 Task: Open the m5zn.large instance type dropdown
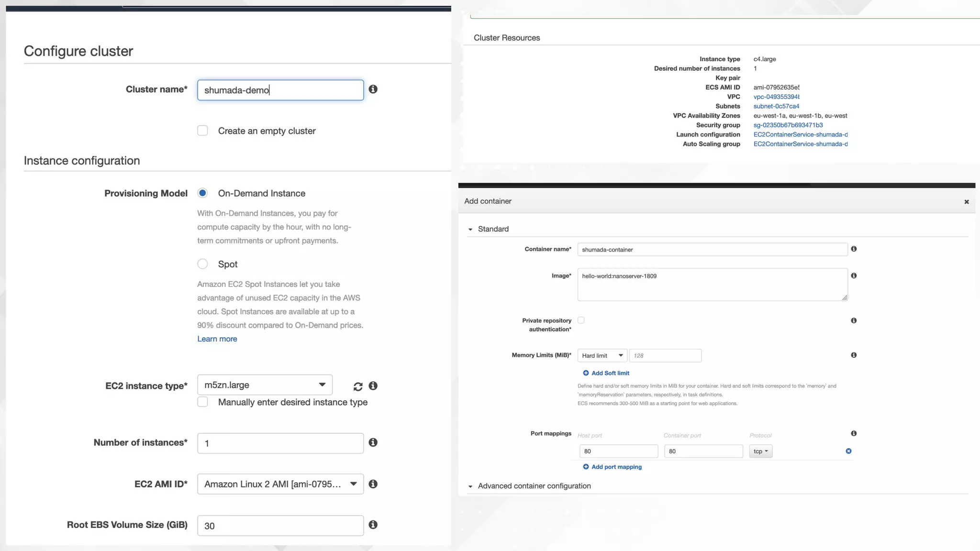(x=265, y=385)
